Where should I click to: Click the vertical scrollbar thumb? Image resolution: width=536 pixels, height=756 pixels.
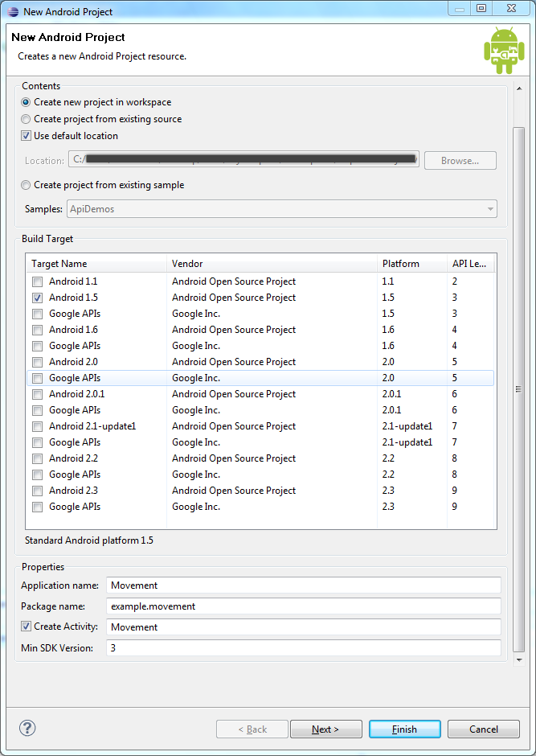tap(519, 389)
